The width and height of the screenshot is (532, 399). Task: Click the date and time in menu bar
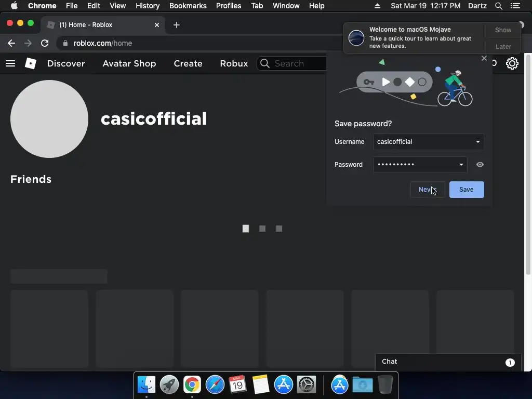click(425, 6)
